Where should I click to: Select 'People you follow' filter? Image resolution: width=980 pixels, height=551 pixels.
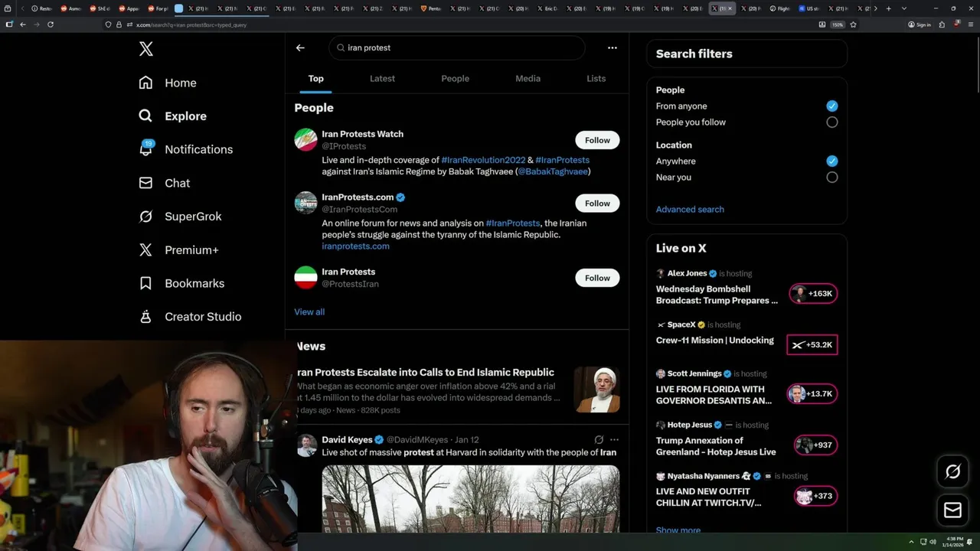(x=832, y=122)
